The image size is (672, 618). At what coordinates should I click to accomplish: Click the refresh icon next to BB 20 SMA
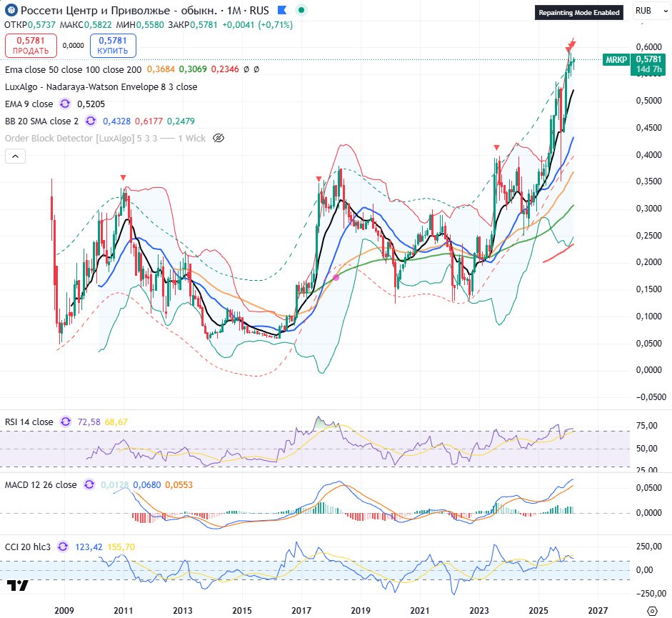[x=89, y=121]
